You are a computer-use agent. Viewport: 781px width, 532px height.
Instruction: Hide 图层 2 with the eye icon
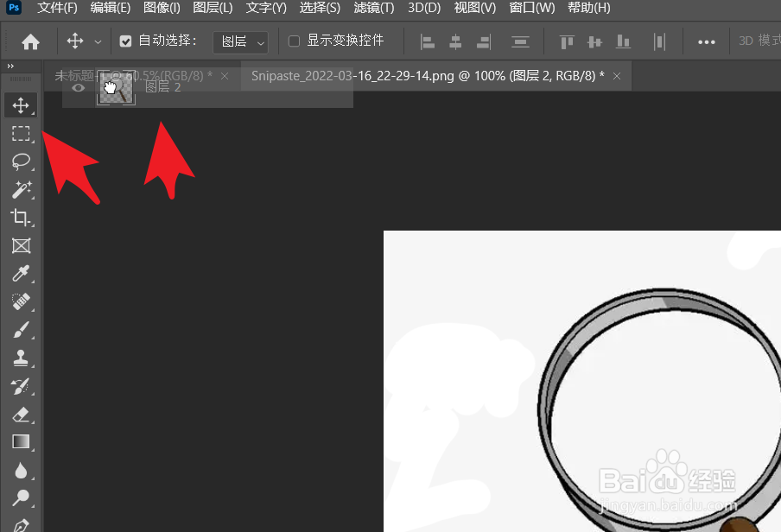78,87
